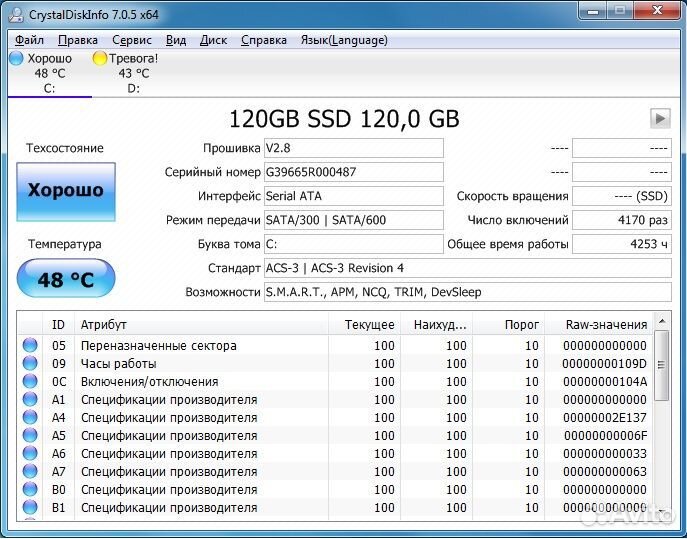Click status orb of attribute 09

[x=30, y=363]
